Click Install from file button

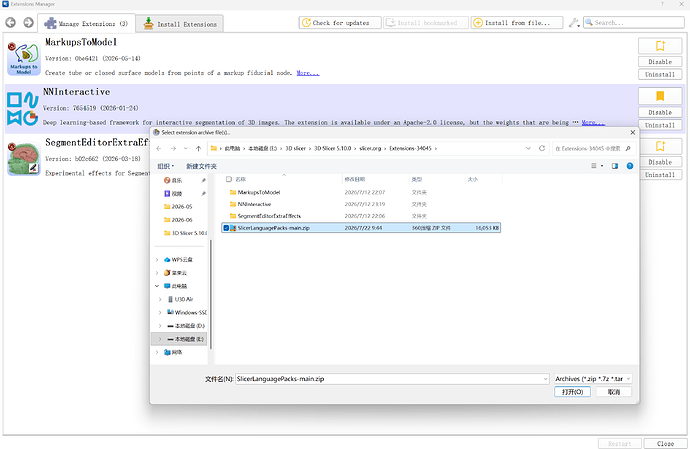517,22
